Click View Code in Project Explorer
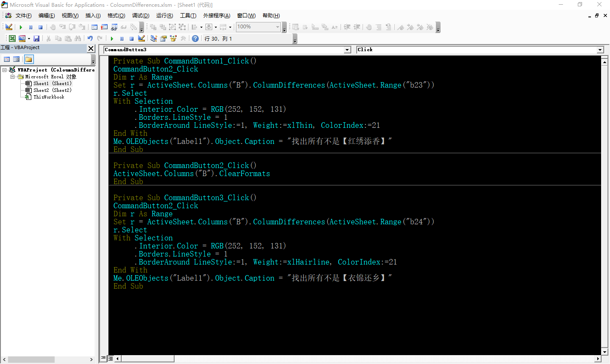Viewport: 610px width, 364px height. pyautogui.click(x=7, y=59)
